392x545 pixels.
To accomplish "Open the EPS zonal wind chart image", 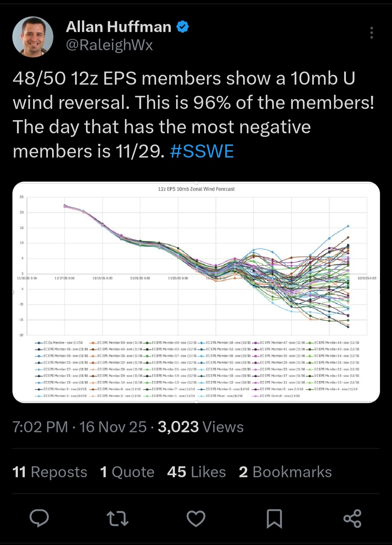I will pyautogui.click(x=196, y=292).
